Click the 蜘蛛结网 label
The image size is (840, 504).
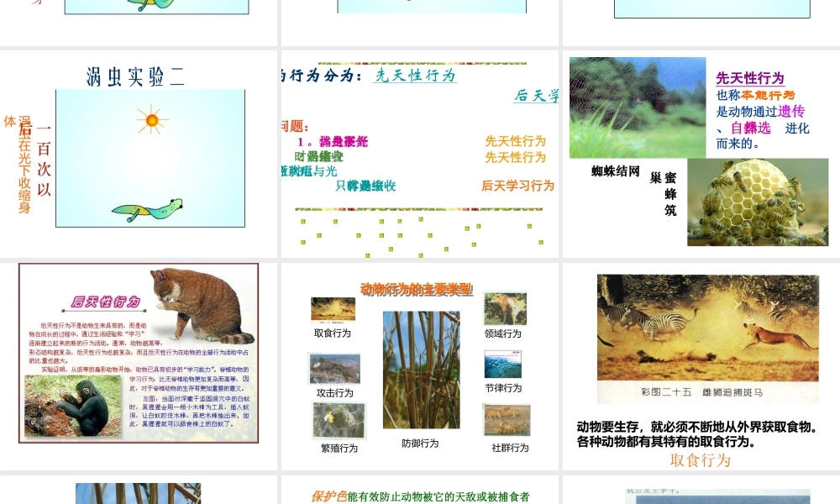click(616, 171)
